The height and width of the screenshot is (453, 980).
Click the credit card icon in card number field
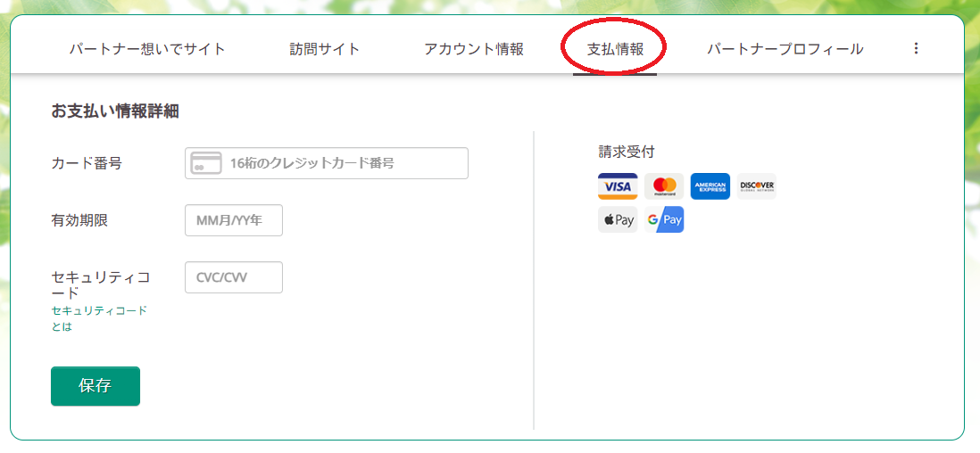206,163
